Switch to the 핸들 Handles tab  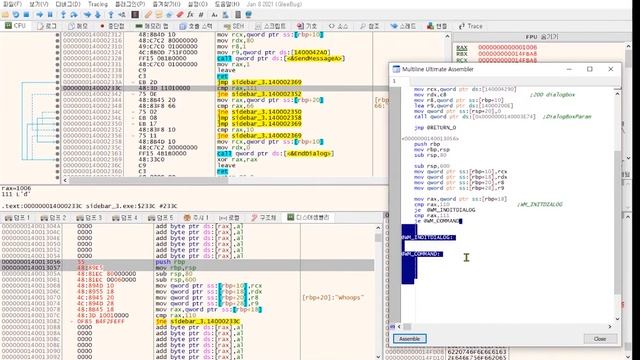[437, 26]
